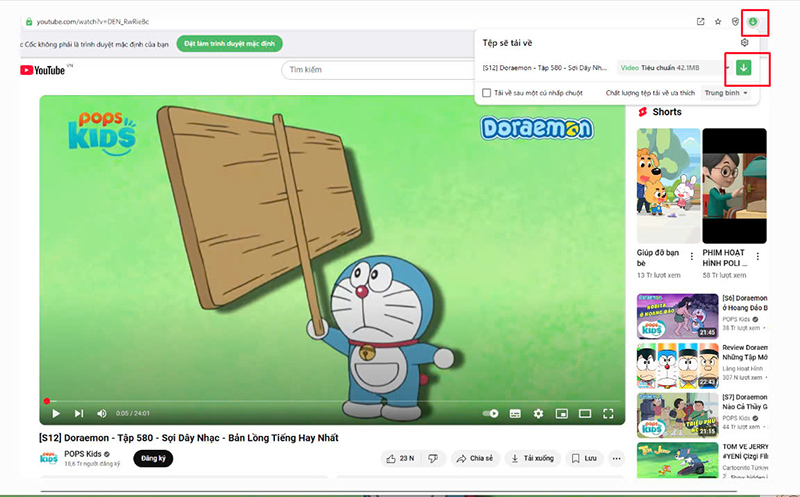Open the Cốc Cốc download extension icon
Viewport: 800px width, 497px height.
coord(755,21)
